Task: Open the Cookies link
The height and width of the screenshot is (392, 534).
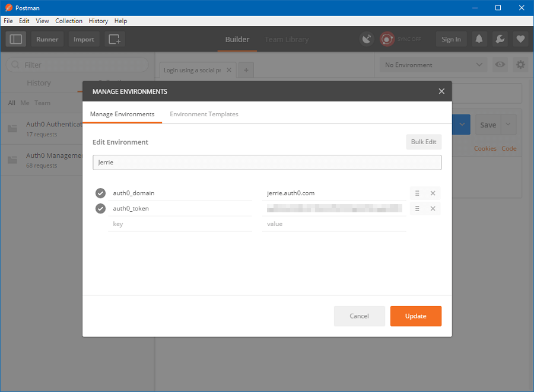Action: [485, 148]
